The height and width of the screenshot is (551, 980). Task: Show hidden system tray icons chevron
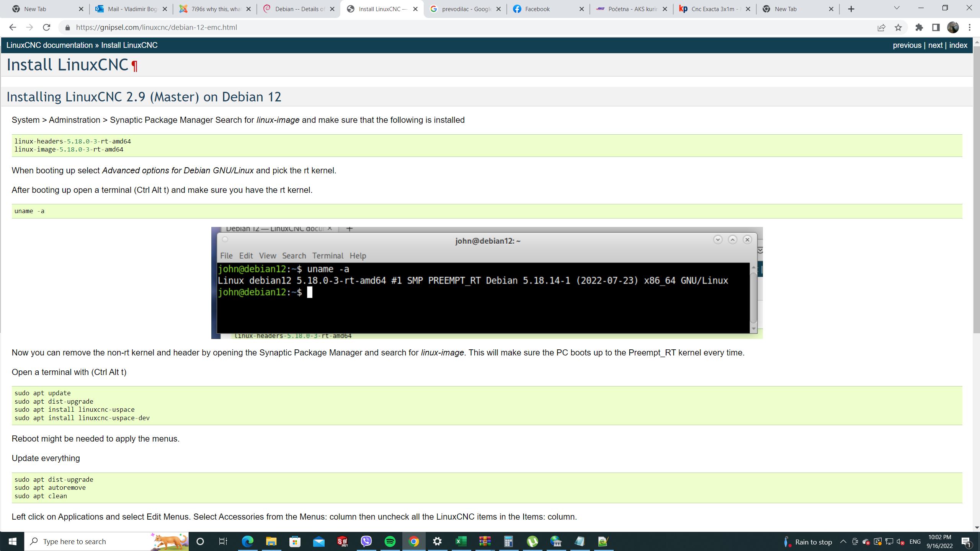(x=843, y=541)
